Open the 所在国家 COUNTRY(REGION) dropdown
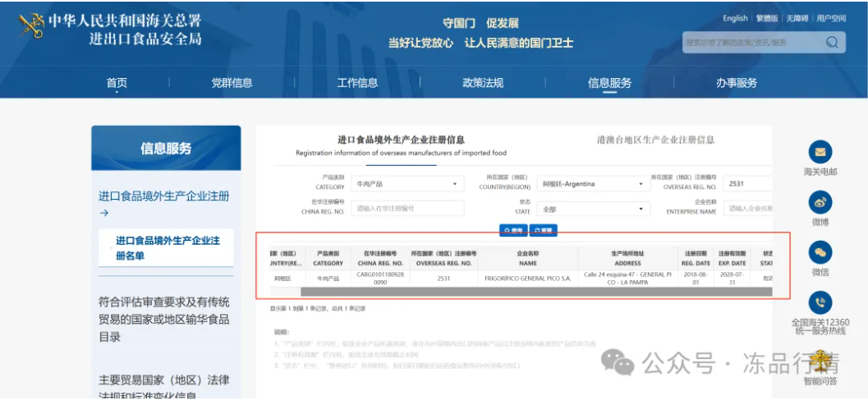 (592, 184)
